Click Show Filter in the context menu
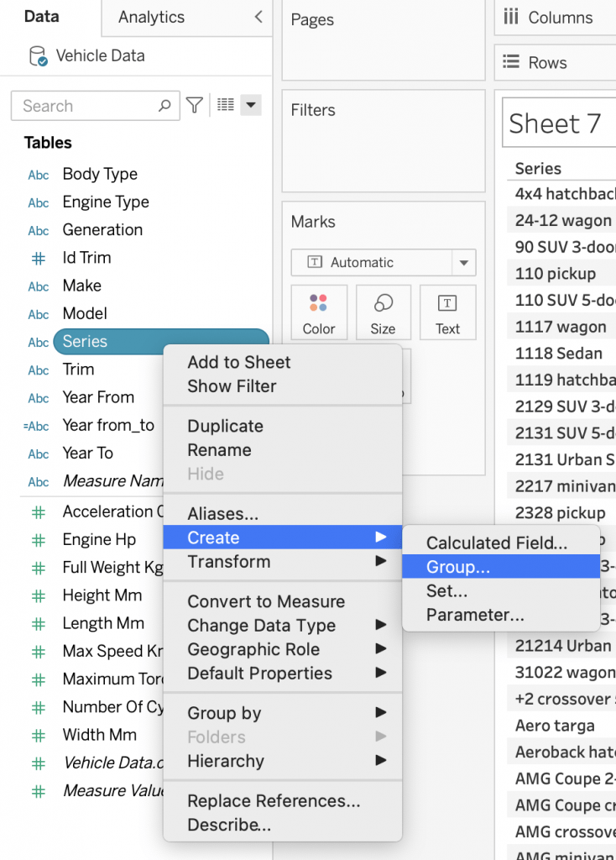Viewport: 616px width, 860px height. click(x=232, y=386)
